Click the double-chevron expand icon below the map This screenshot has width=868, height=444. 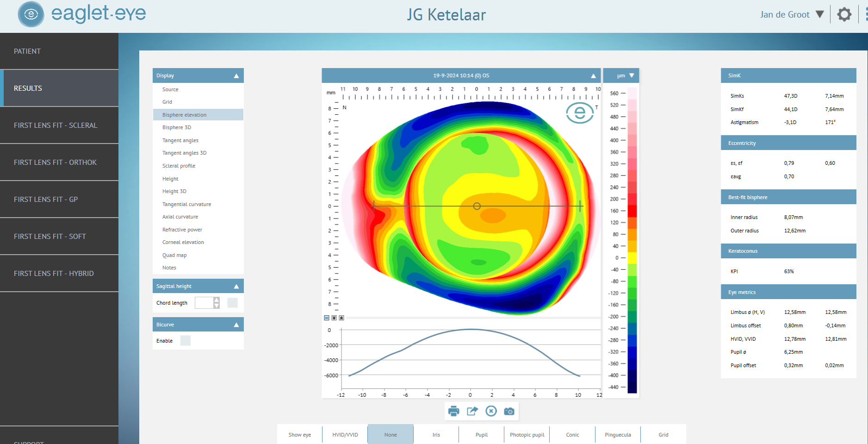click(x=341, y=318)
